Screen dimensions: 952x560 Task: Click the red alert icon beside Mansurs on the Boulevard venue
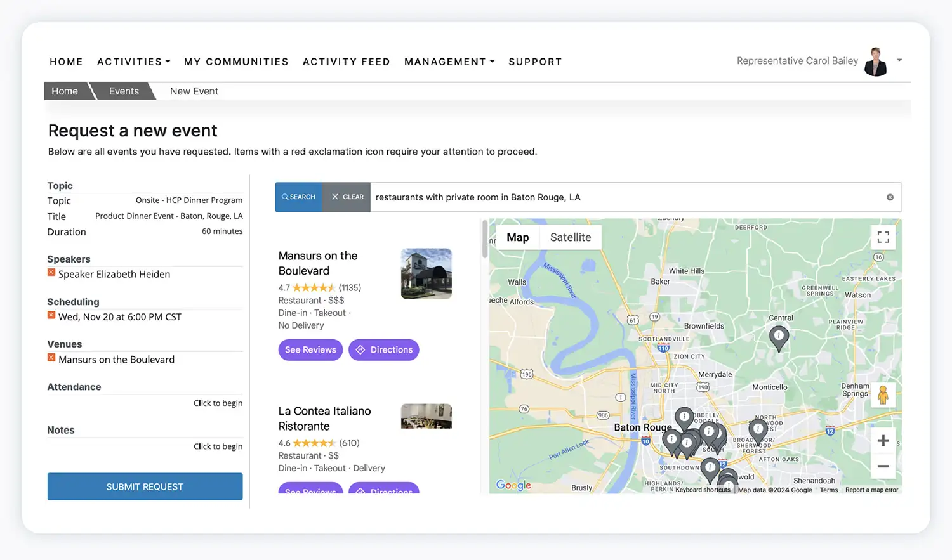51,358
